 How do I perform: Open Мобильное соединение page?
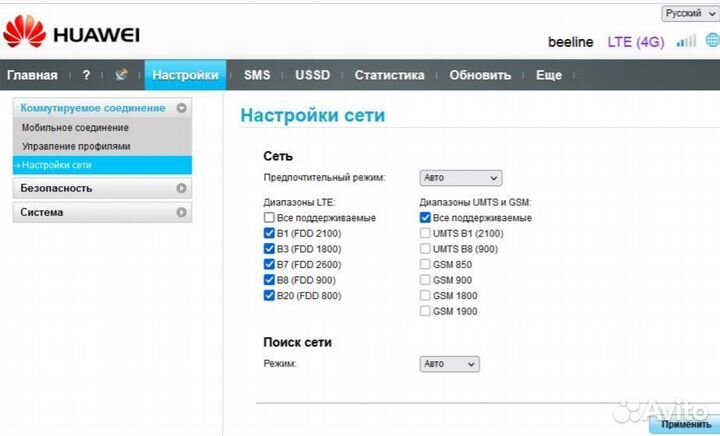point(75,128)
